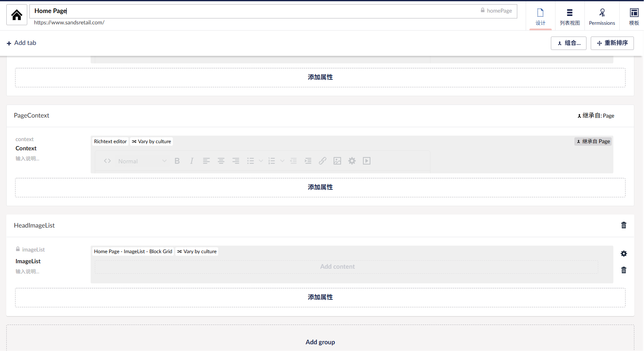This screenshot has height=351, width=644.
Task: Click the 输入说明... description under Context
Action: [27, 159]
